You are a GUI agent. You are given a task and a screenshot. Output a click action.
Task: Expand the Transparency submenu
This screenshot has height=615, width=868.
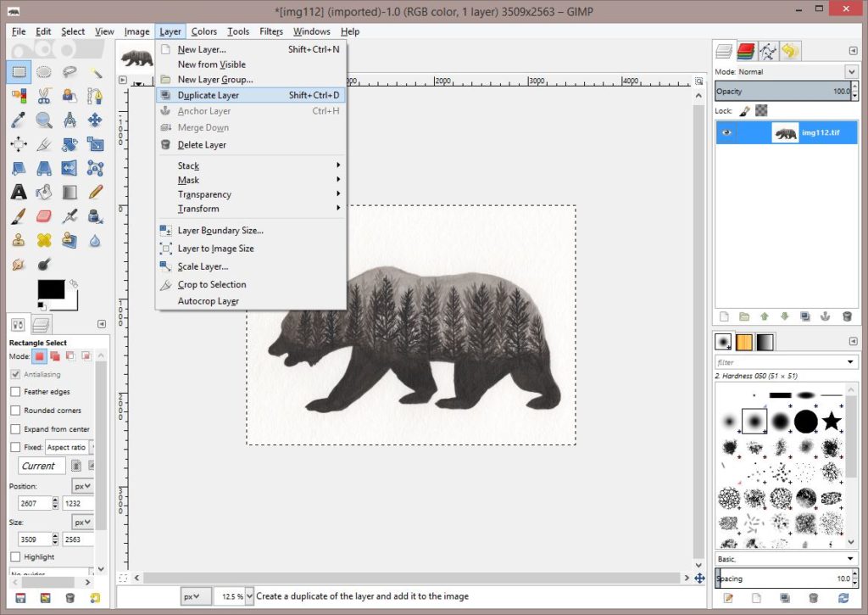(251, 194)
